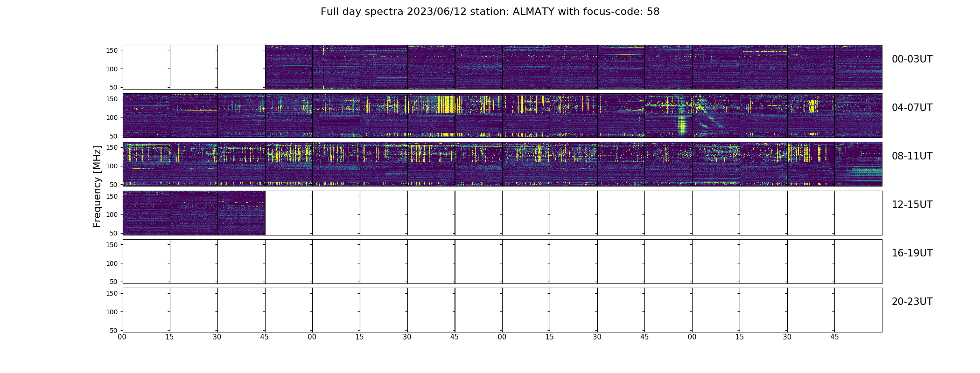
Task: Select the '08-11UT' row label
Action: pyautogui.click(x=912, y=156)
